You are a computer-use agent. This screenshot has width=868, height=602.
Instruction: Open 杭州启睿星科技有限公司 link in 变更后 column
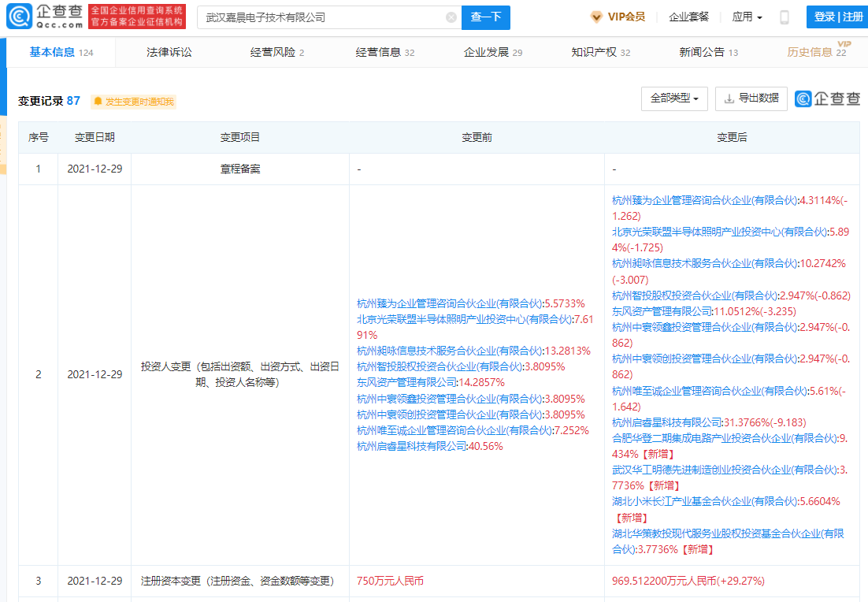pyautogui.click(x=667, y=422)
